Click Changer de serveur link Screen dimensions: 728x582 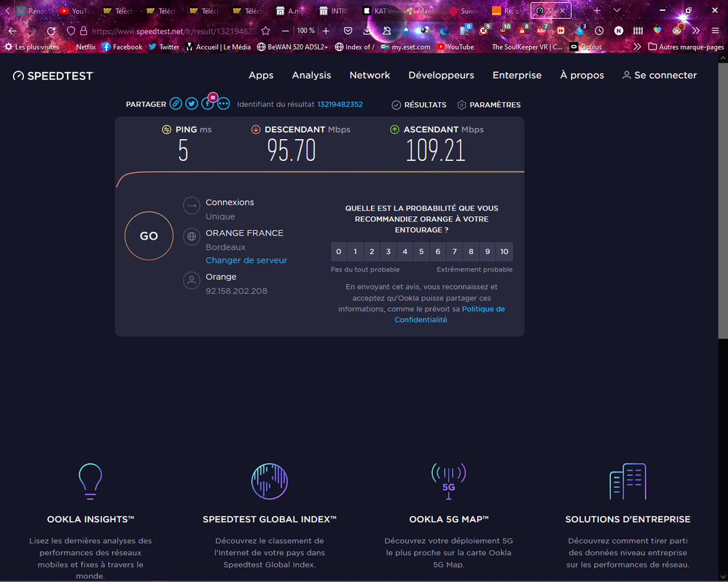(x=246, y=260)
